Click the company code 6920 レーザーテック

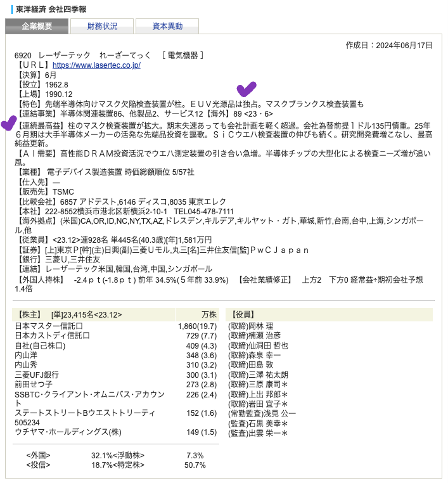point(53,55)
